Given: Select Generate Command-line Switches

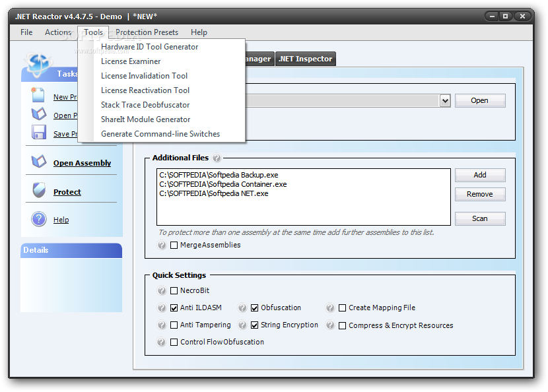Looking at the screenshot, I should click(x=162, y=134).
